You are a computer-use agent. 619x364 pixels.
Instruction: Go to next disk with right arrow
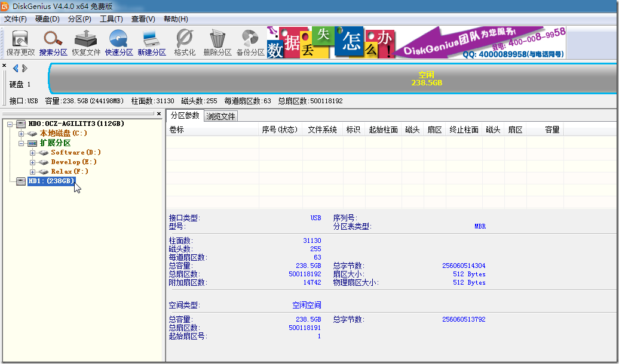coord(25,69)
